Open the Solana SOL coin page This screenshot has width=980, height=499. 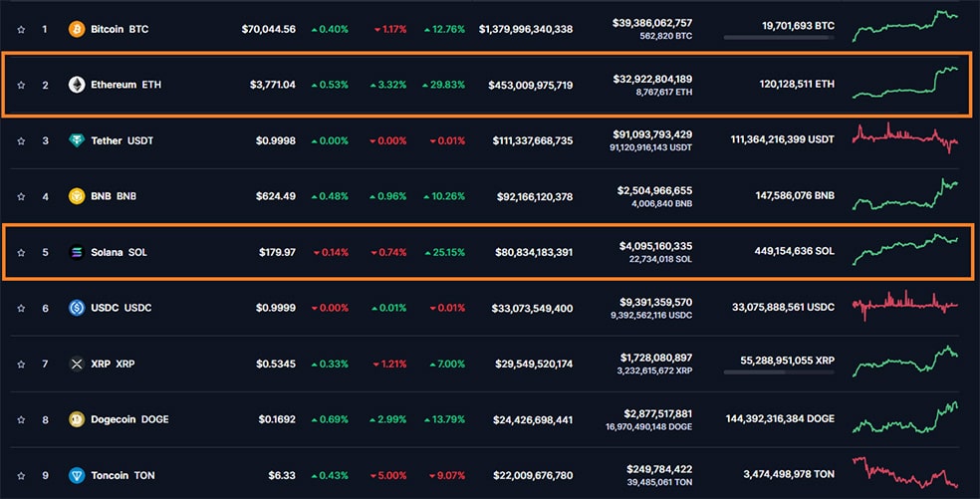[119, 253]
